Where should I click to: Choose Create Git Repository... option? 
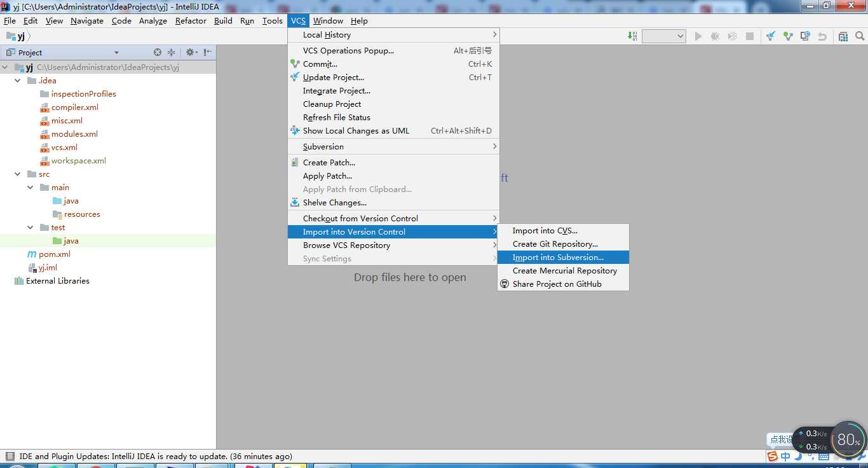(563, 244)
